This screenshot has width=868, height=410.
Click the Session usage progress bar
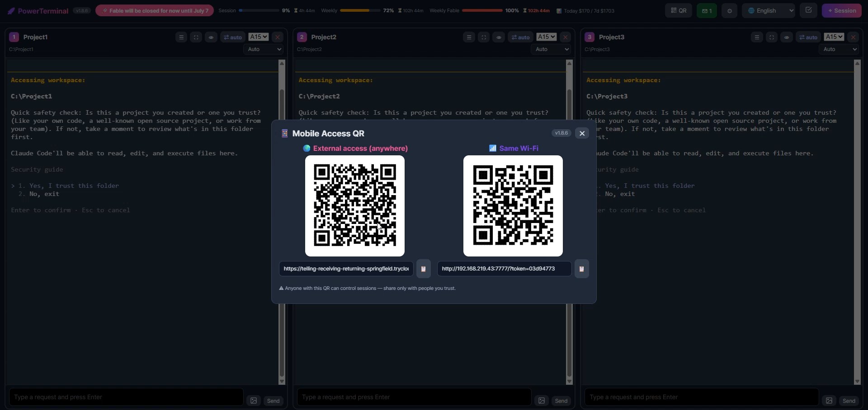click(x=259, y=10)
